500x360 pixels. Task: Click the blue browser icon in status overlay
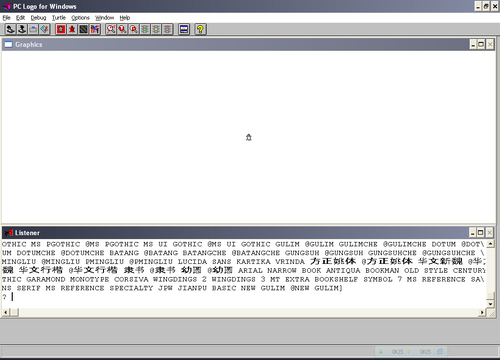coord(440,351)
